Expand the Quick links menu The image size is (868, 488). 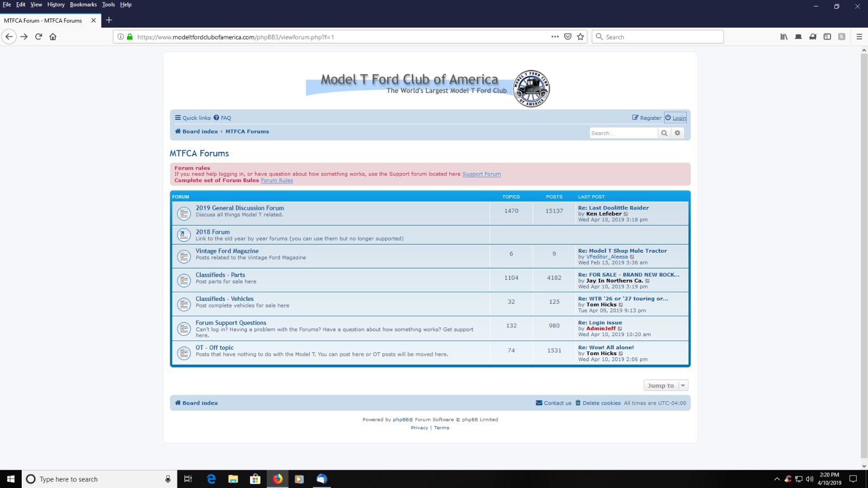pos(193,118)
